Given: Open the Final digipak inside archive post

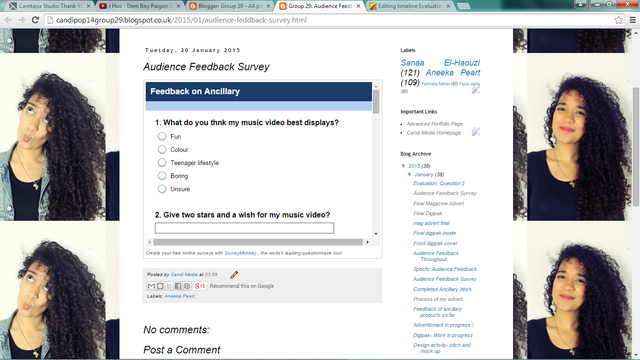Looking at the screenshot, I should [x=434, y=233].
